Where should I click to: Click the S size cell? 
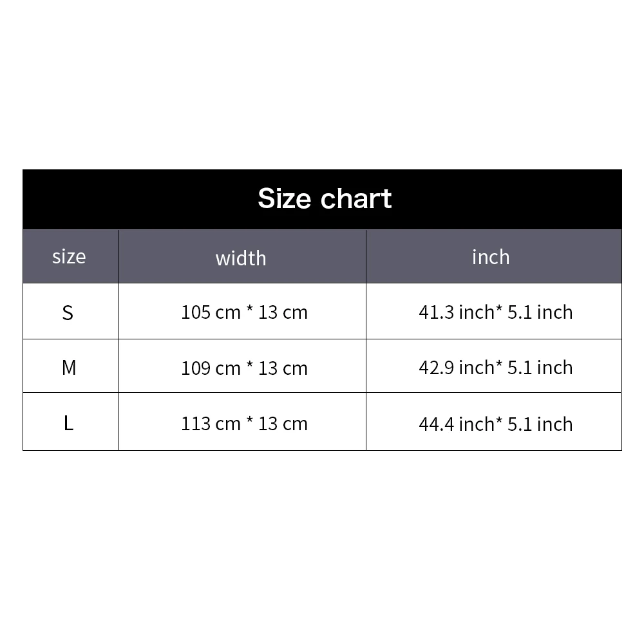coord(71,311)
